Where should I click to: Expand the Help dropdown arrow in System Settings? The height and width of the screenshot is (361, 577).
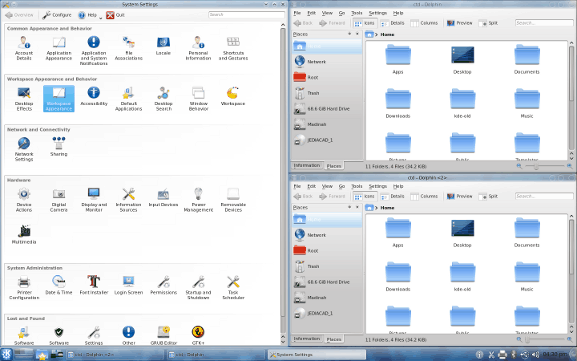[100, 17]
